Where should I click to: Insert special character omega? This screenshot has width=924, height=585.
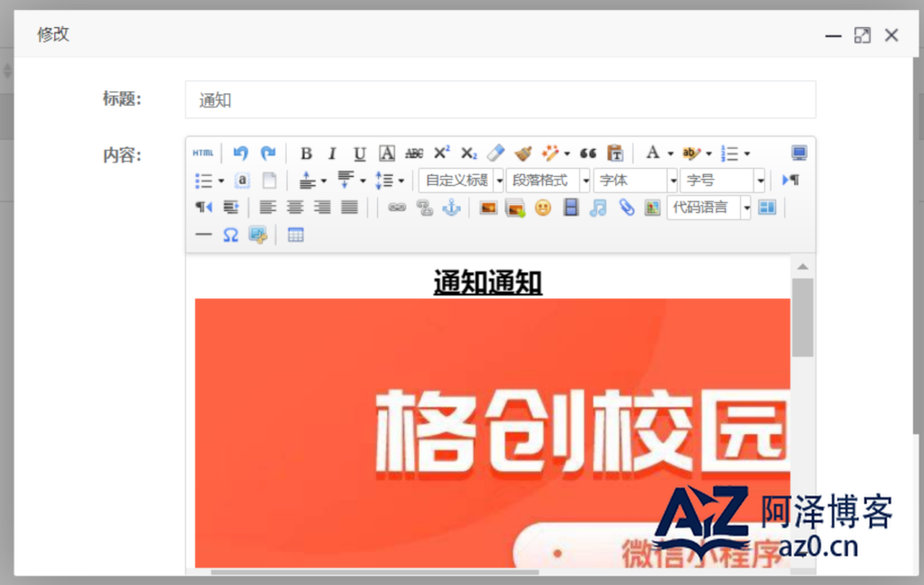tap(230, 235)
